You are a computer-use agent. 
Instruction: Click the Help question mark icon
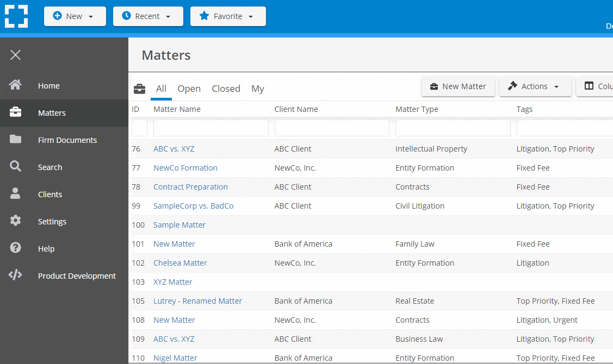tap(15, 248)
